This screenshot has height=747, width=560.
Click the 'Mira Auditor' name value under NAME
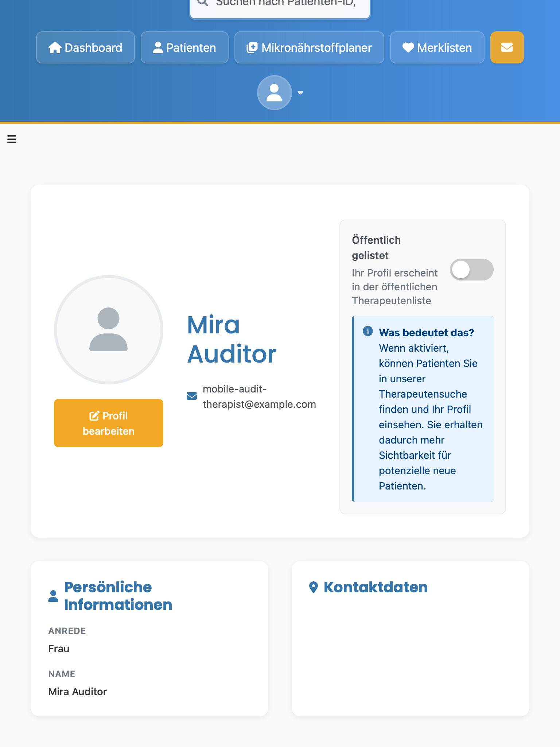point(78,692)
